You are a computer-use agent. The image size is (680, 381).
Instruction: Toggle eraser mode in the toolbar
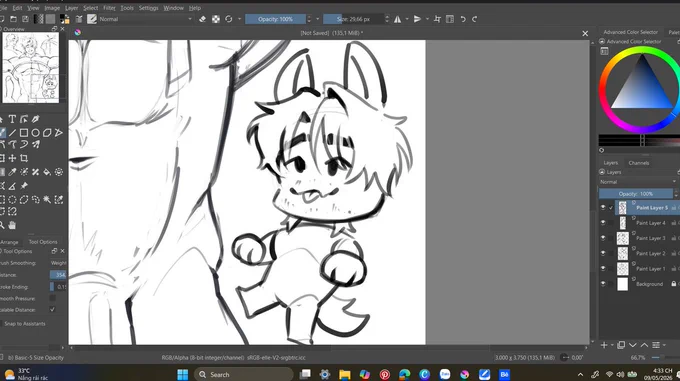point(203,19)
